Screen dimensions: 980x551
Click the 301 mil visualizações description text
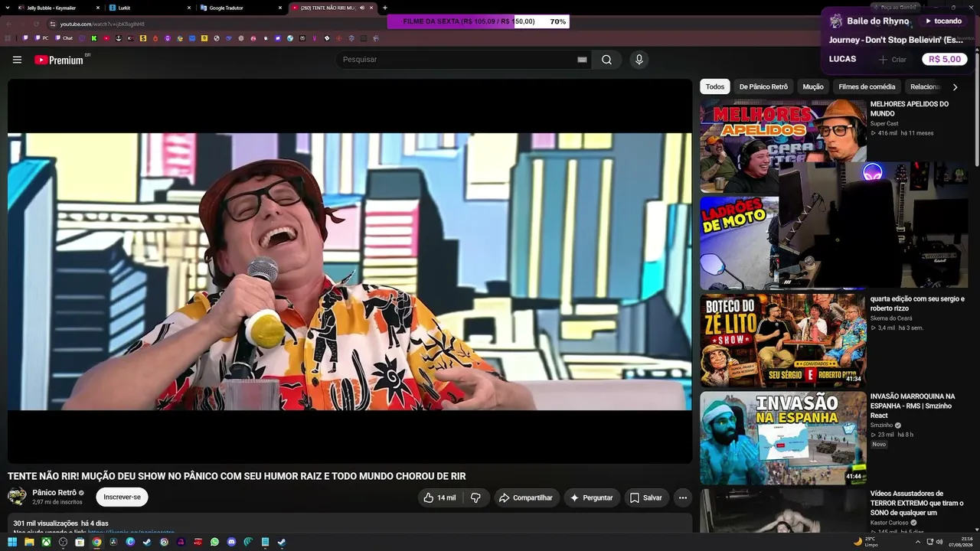tap(45, 523)
